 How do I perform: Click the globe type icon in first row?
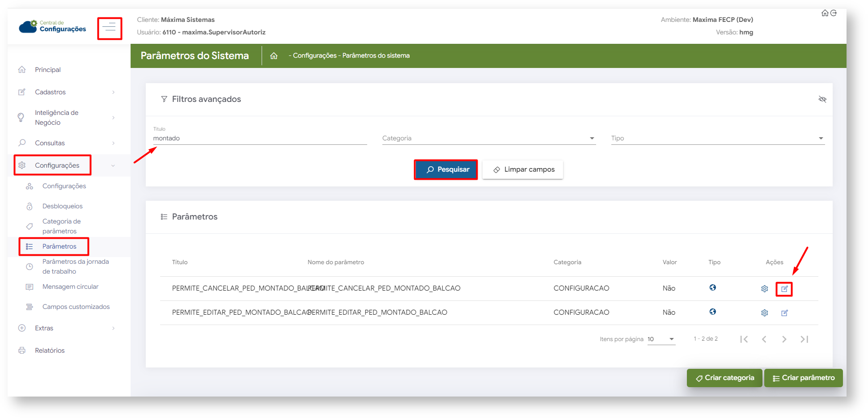tap(712, 288)
